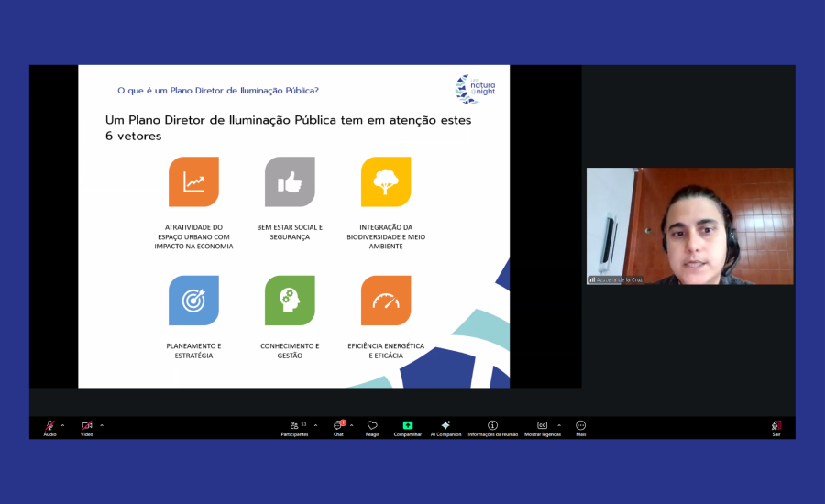Open the Participantes panel
The image size is (825, 504).
coord(294,426)
